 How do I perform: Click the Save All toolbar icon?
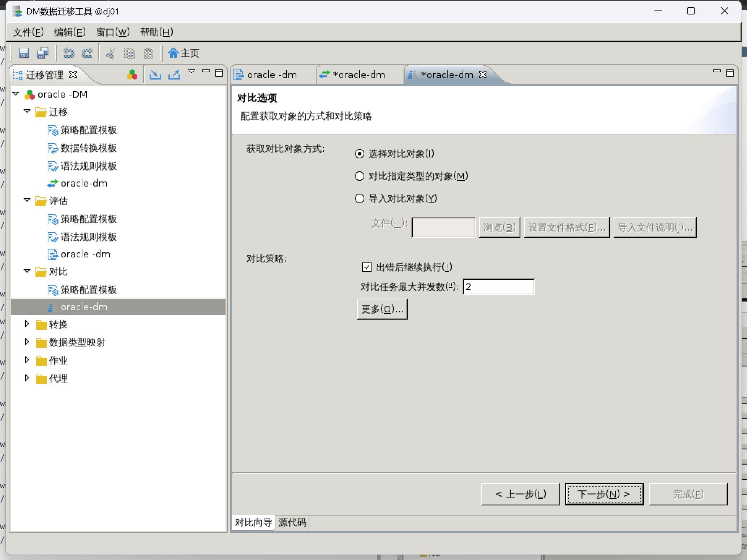click(x=43, y=53)
